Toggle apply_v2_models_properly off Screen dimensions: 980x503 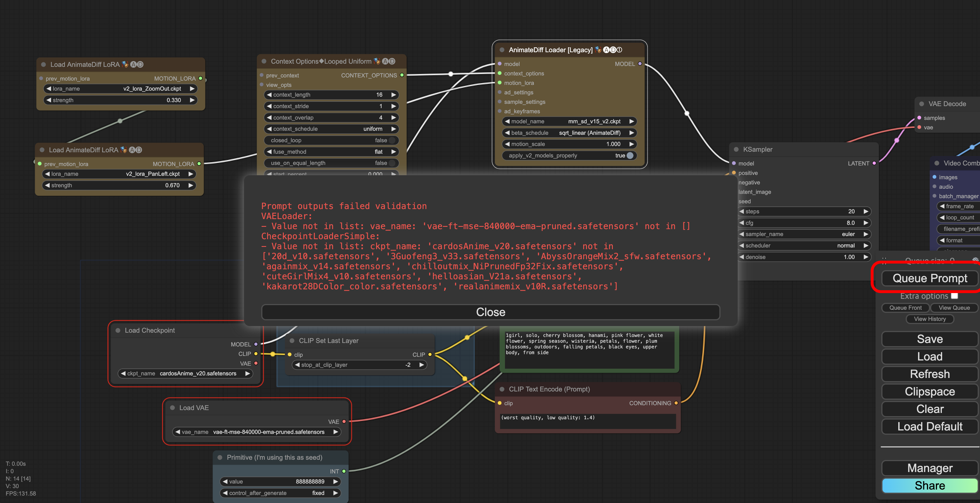tap(630, 155)
